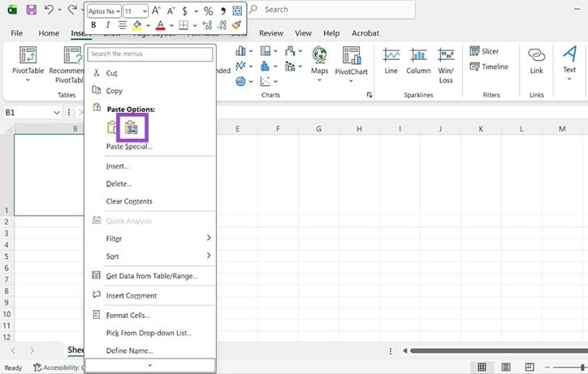Click the Merge and Center icon

coord(237,11)
